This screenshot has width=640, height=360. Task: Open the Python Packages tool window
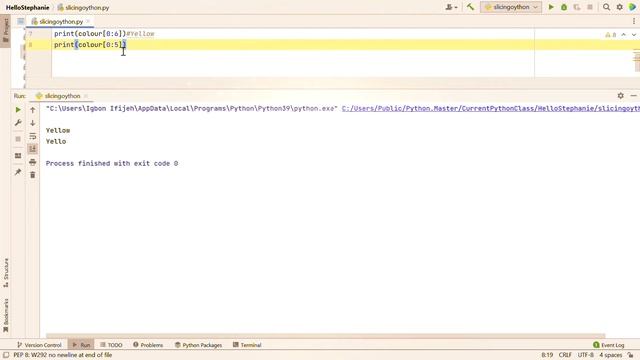coord(198,345)
